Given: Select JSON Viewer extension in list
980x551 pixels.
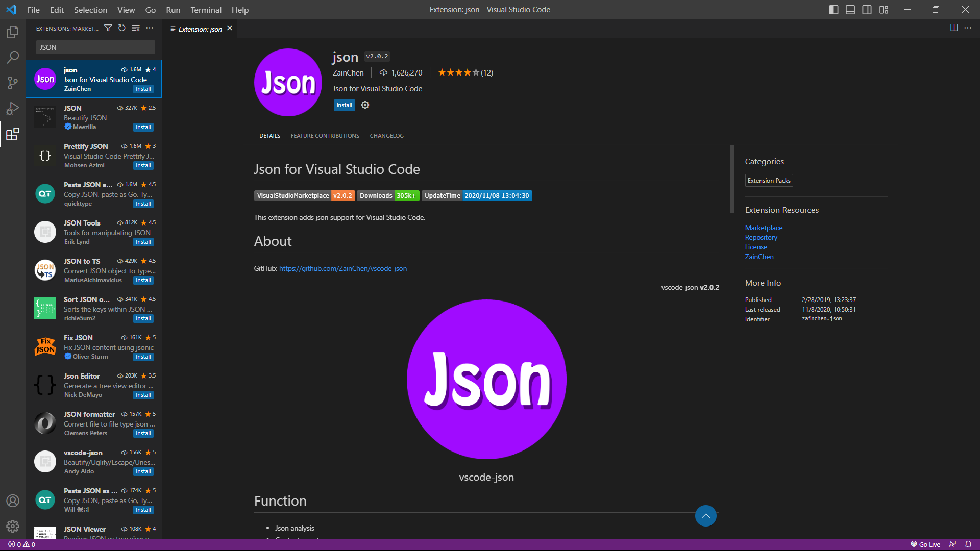Looking at the screenshot, I should pos(94,529).
